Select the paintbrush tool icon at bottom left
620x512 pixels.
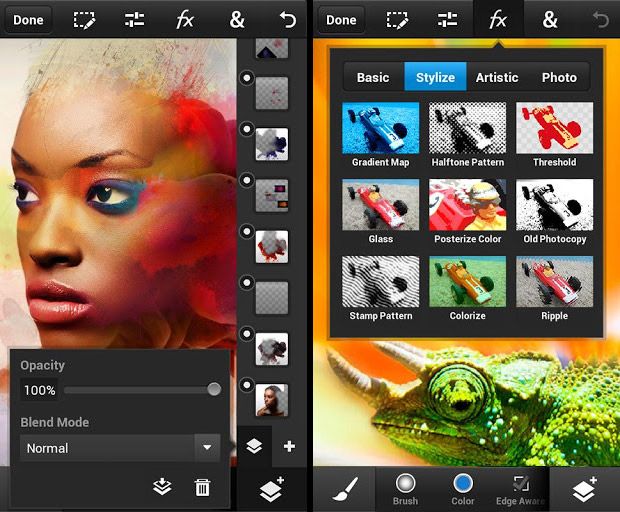tap(344, 489)
